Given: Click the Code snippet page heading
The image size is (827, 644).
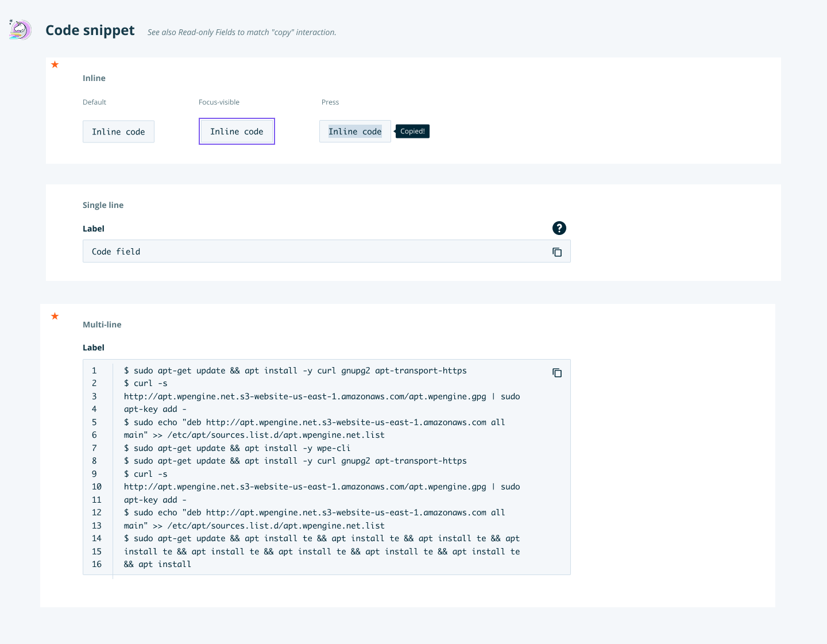Looking at the screenshot, I should coord(90,30).
